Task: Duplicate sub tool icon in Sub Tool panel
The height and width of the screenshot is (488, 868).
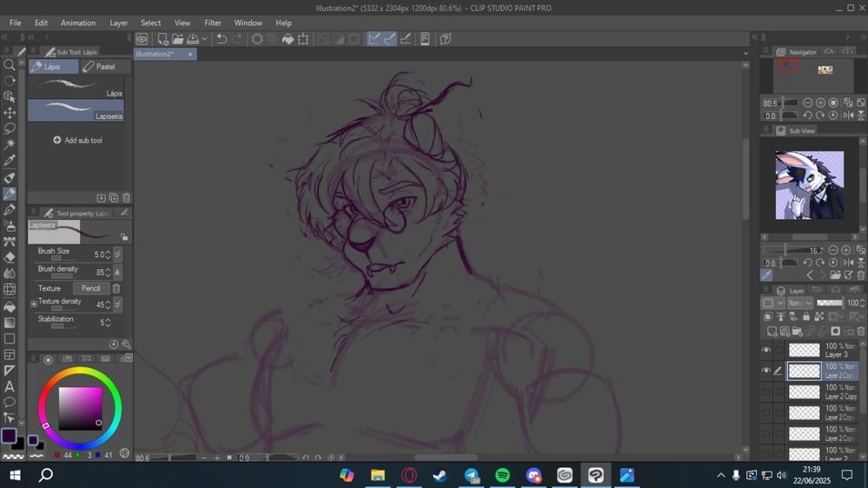Action: coord(114,198)
